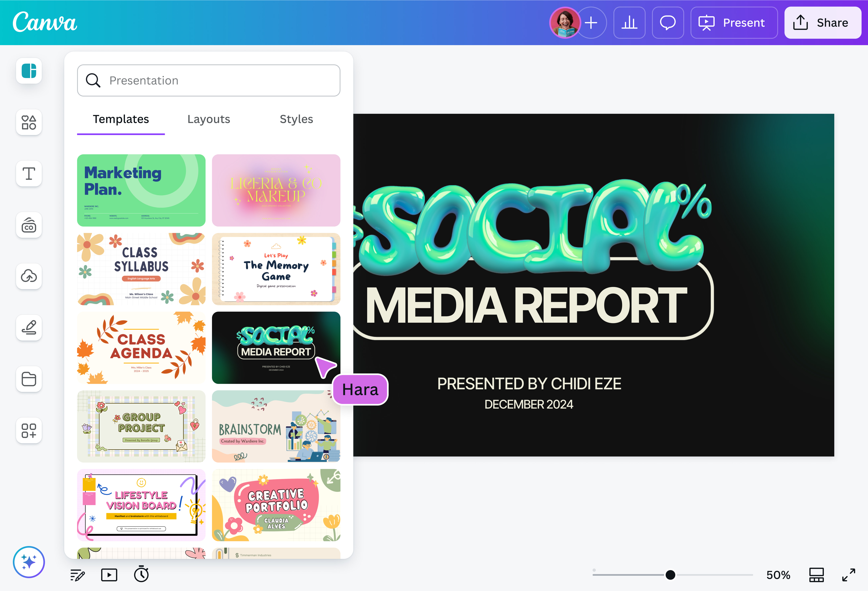Switch to the Styles tab
The image size is (868, 591).
point(296,119)
